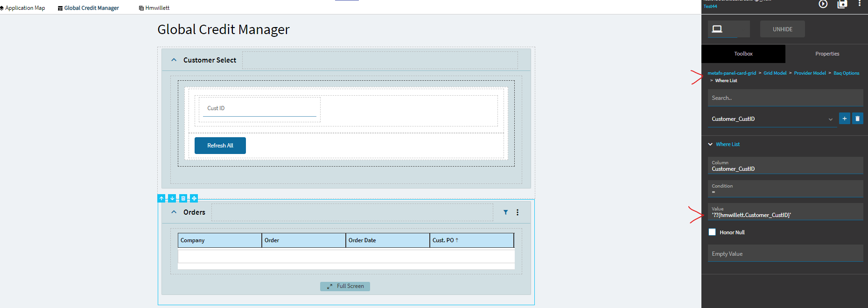This screenshot has height=308, width=868.
Task: Click the Cust ID input field
Action: (x=259, y=109)
